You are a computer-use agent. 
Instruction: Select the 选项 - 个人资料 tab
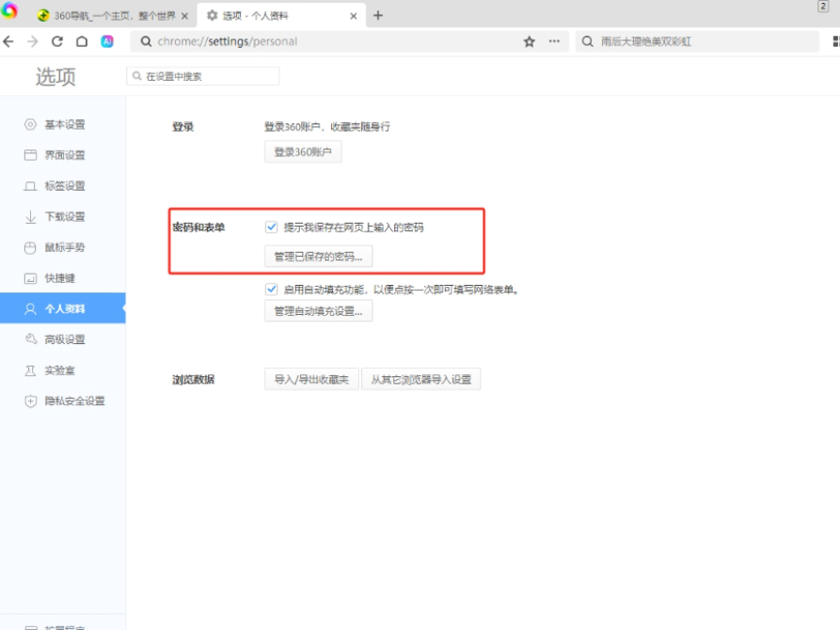point(281,16)
